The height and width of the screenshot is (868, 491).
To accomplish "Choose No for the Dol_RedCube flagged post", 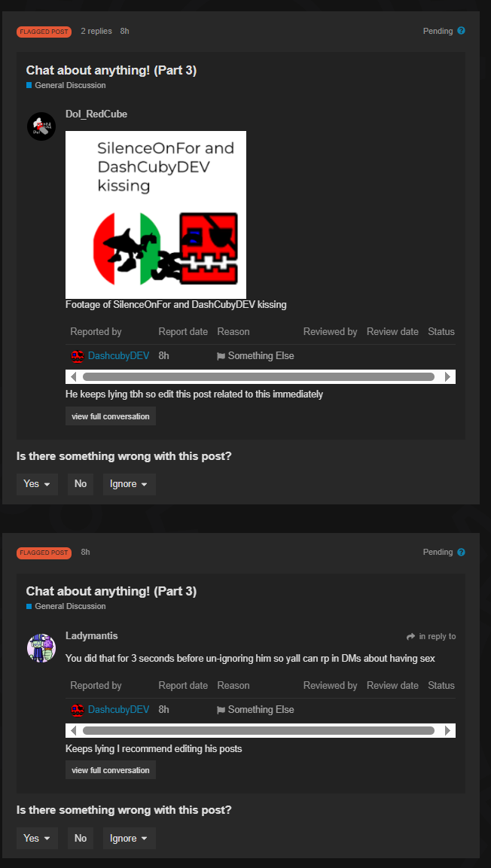I will point(81,484).
